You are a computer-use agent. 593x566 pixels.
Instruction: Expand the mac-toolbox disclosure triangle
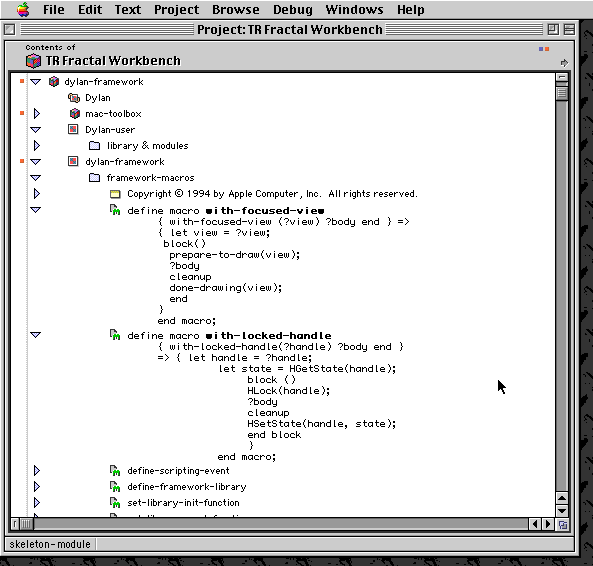pyautogui.click(x=37, y=113)
